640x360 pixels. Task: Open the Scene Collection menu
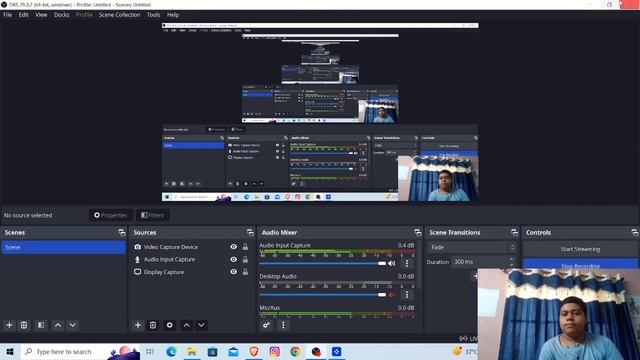(x=119, y=15)
